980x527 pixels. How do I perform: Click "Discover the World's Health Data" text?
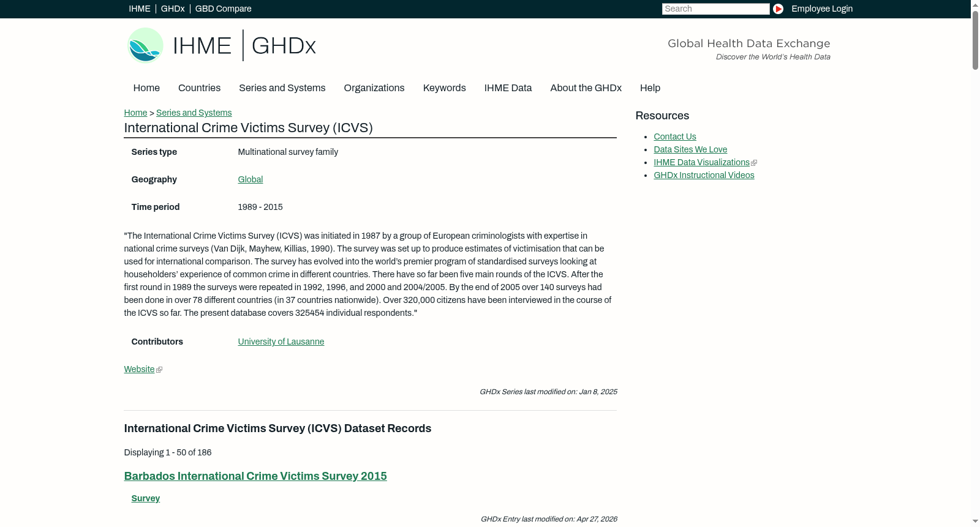click(773, 57)
